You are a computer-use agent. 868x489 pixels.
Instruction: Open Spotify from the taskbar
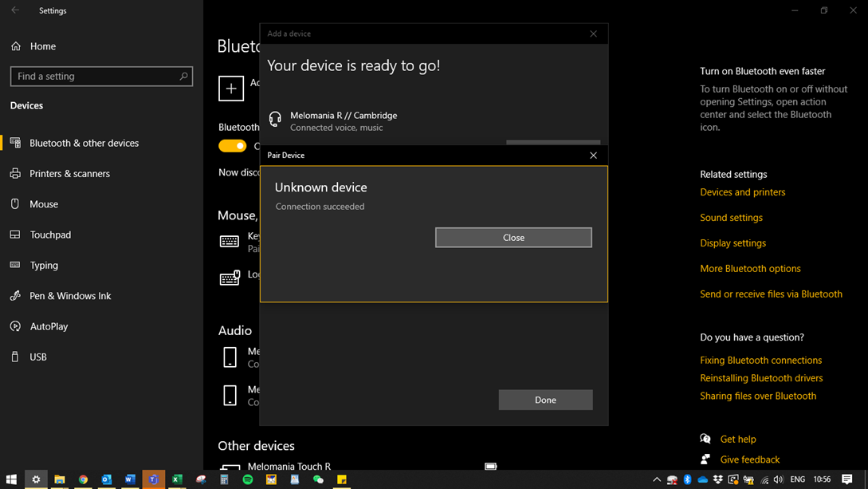point(248,479)
